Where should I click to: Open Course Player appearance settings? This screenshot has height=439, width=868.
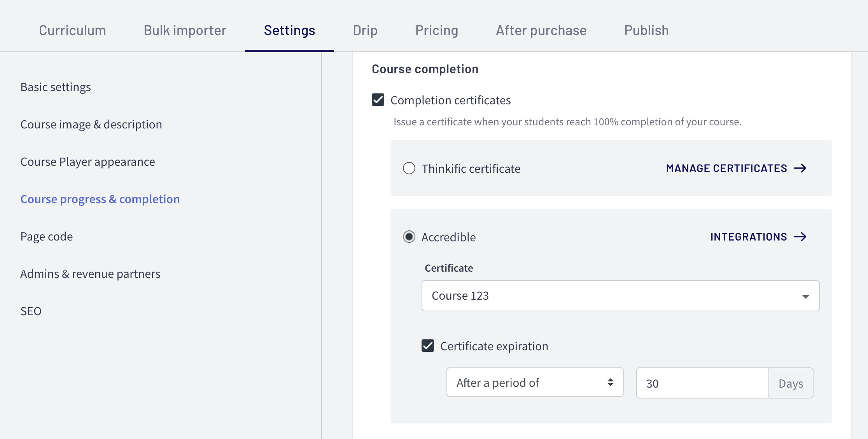tap(87, 162)
